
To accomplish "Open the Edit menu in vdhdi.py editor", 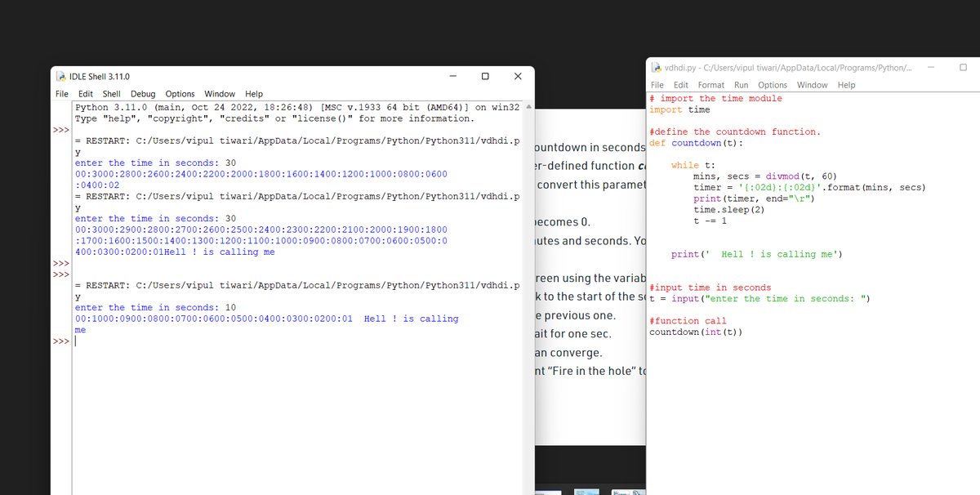I will [x=680, y=85].
